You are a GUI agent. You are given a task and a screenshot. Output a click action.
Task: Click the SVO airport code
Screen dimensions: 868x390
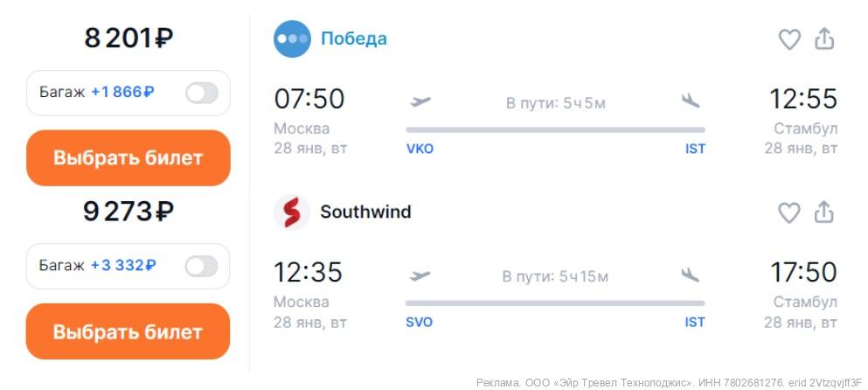420,323
